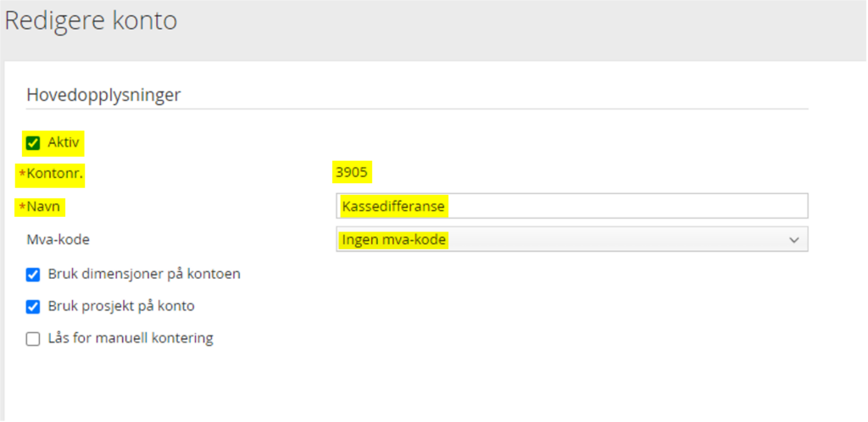868x422 pixels.
Task: Click the red asterisk beside Navn
Action: click(x=22, y=206)
